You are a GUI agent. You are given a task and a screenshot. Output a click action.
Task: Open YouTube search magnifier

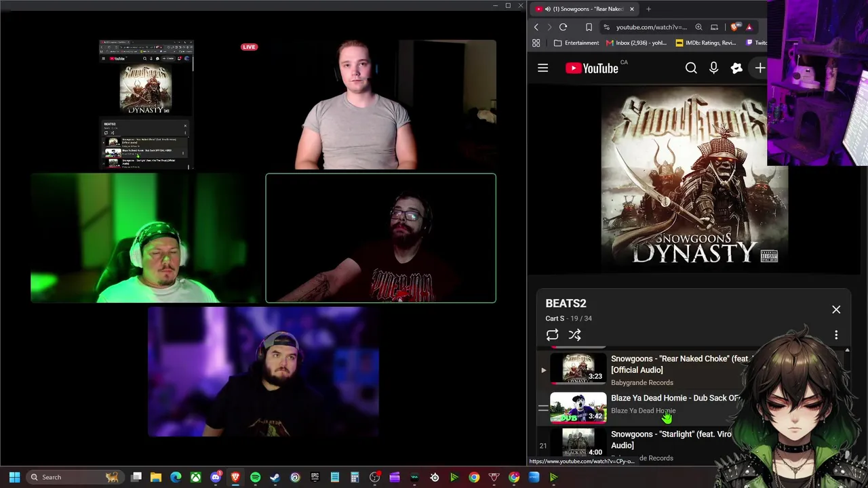coord(691,68)
